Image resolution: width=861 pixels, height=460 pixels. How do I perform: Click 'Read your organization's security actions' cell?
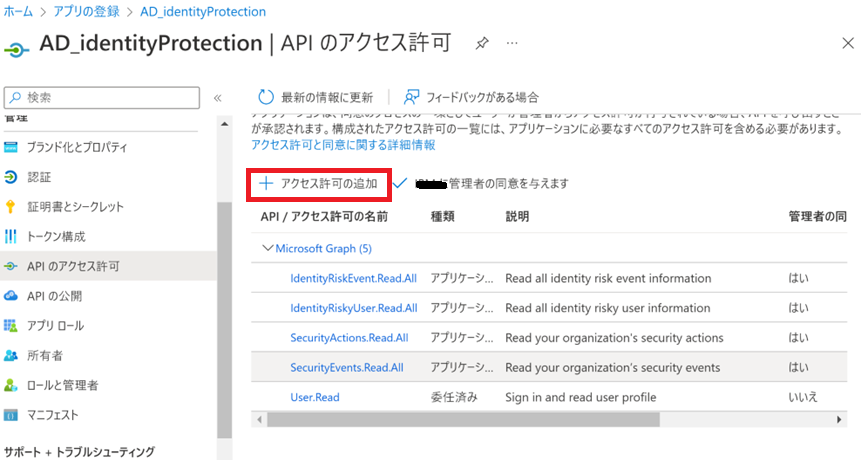pyautogui.click(x=614, y=338)
